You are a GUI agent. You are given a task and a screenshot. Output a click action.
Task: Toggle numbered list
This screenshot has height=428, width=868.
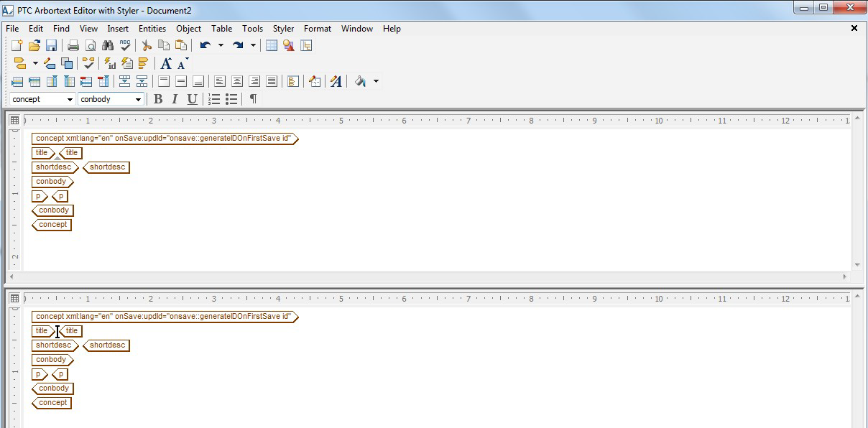[x=214, y=99]
